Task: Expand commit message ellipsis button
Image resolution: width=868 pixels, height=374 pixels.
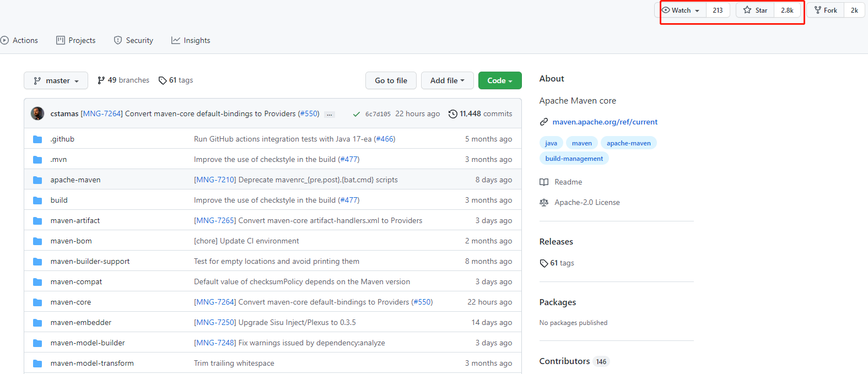Action: [330, 115]
